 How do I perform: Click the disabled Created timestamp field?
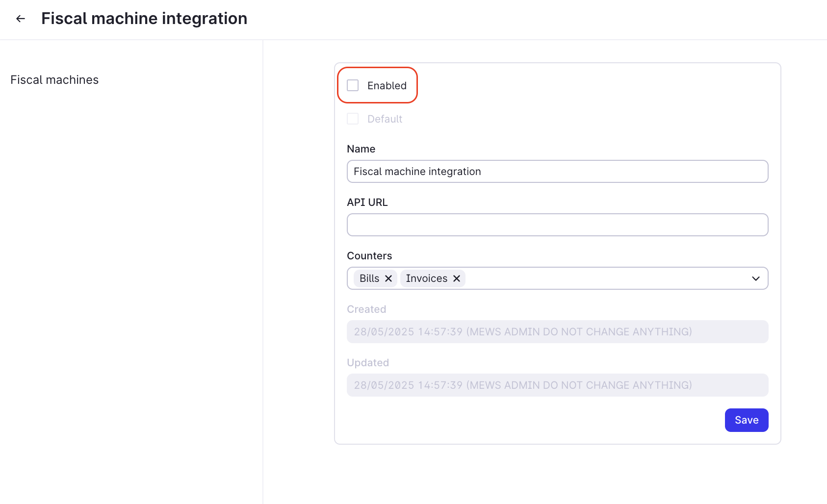(x=557, y=332)
